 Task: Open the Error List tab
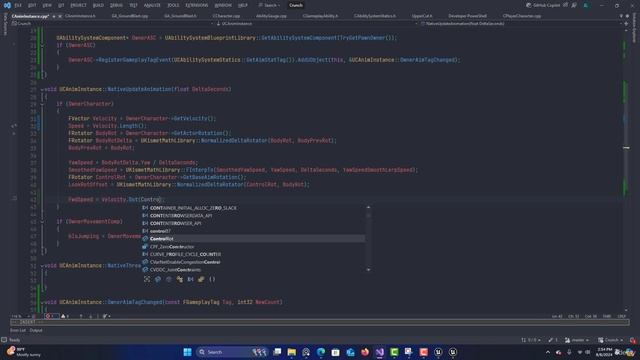click(x=18, y=330)
